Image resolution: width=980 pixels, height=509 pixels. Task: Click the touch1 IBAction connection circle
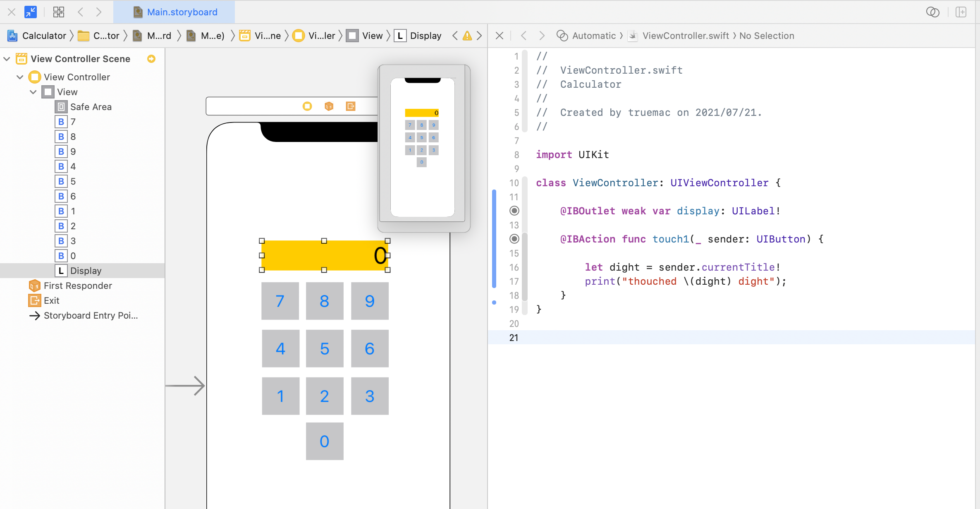(514, 239)
